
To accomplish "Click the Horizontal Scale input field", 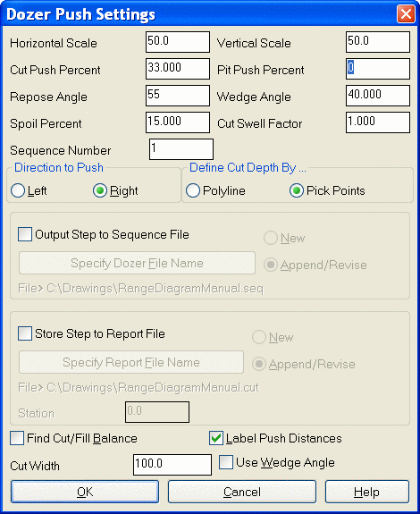I will [178, 42].
